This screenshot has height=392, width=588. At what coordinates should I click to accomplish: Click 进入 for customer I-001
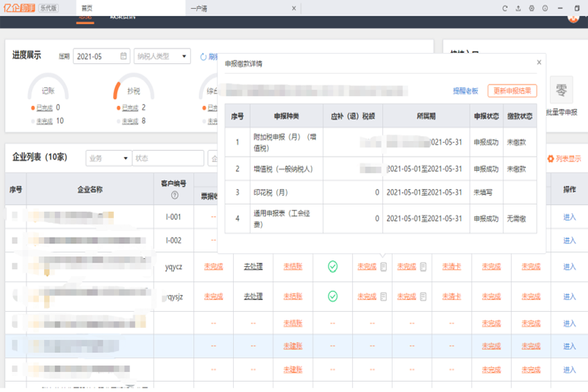tap(569, 217)
